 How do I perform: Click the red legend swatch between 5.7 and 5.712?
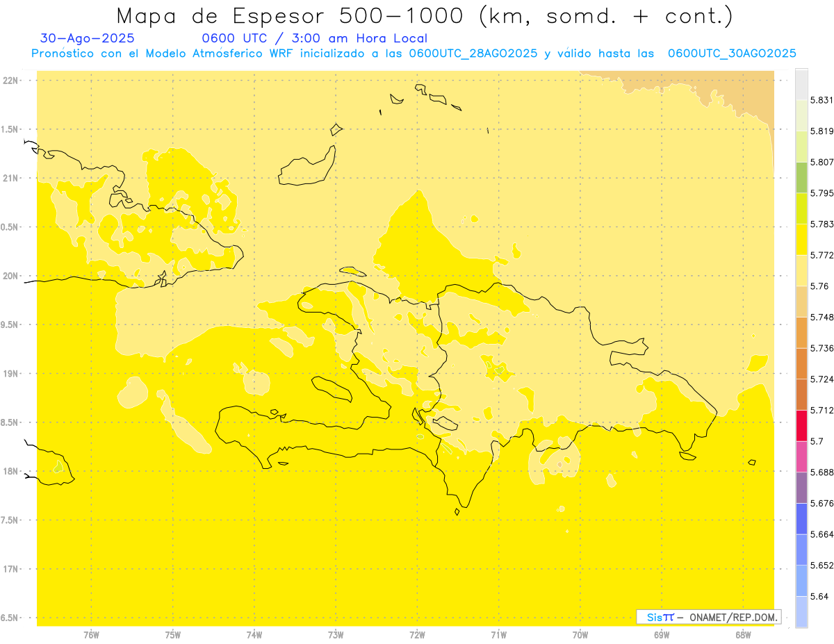801,425
